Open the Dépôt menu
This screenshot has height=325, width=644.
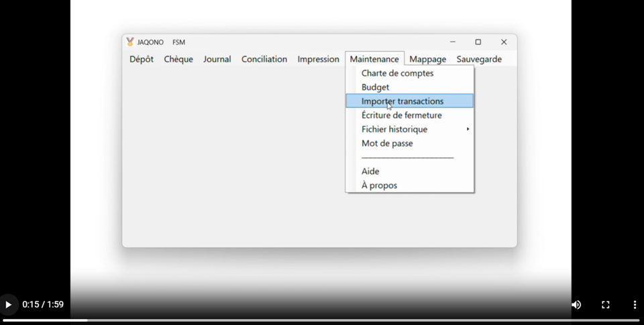coord(142,59)
